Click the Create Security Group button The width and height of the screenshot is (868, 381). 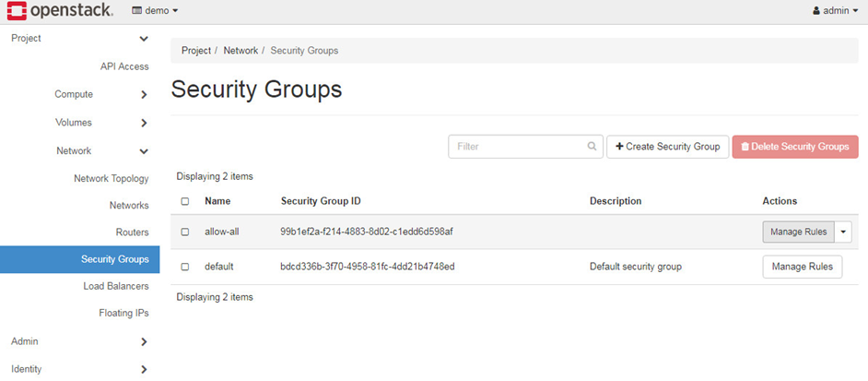[x=667, y=147]
